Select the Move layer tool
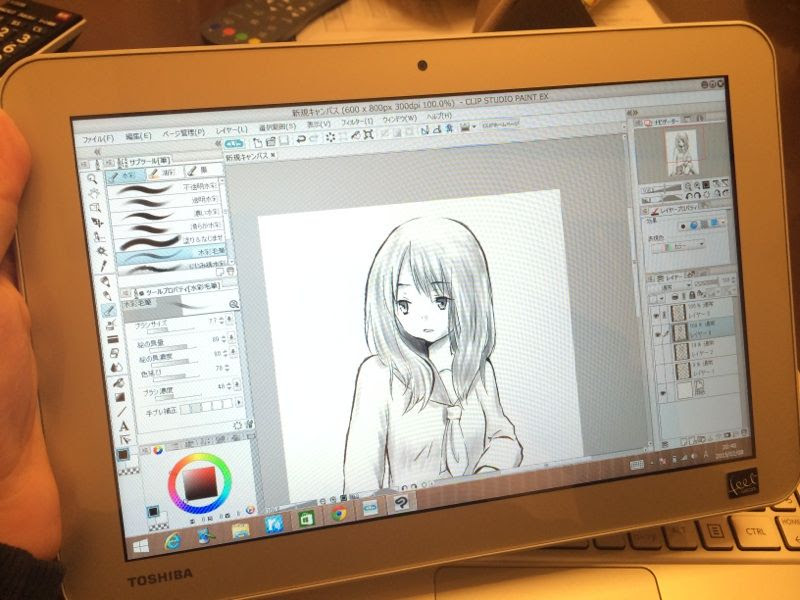This screenshot has width=800, height=600. point(97,222)
